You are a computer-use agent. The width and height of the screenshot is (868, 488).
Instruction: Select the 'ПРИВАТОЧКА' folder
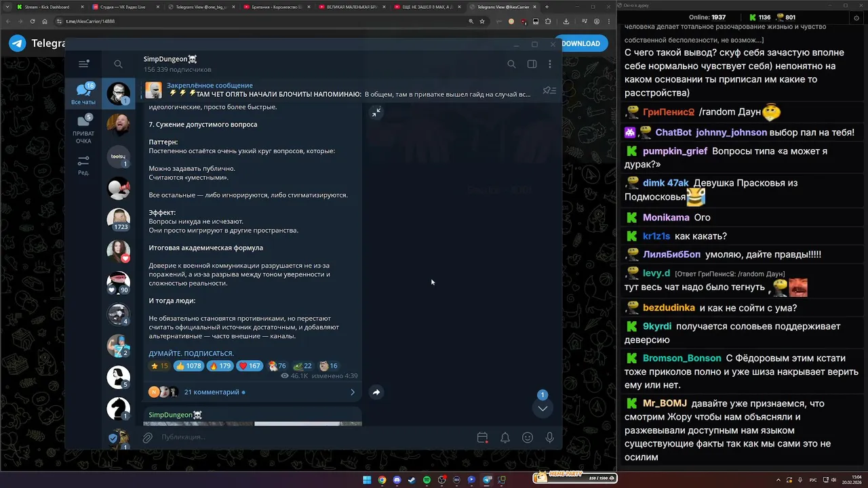(83, 129)
